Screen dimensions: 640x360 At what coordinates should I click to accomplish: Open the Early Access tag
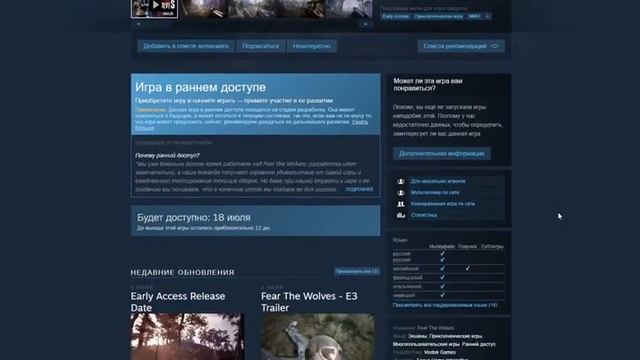click(x=395, y=16)
